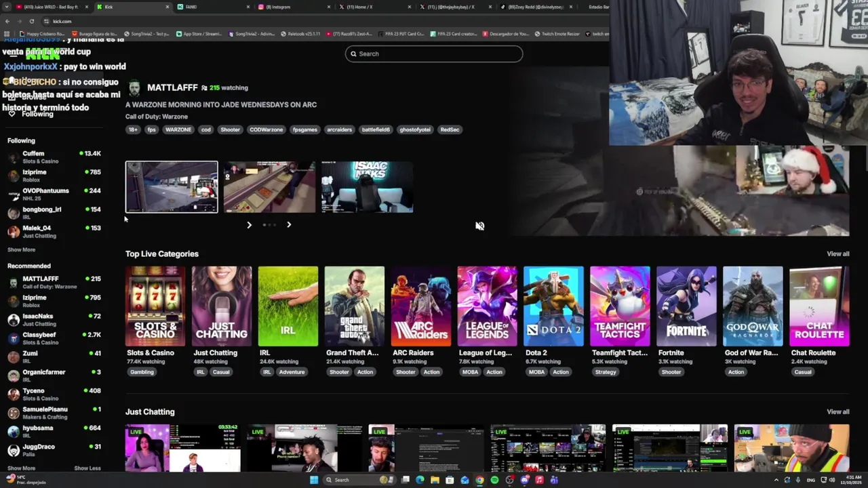Select the Isaac Naks carousel thumbnail
868x488 pixels.
tap(367, 187)
